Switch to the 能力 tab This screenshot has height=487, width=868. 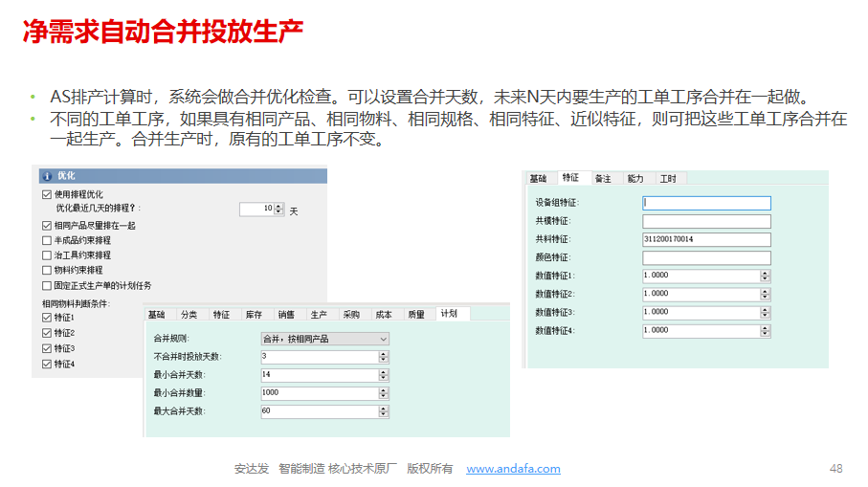coord(634,179)
